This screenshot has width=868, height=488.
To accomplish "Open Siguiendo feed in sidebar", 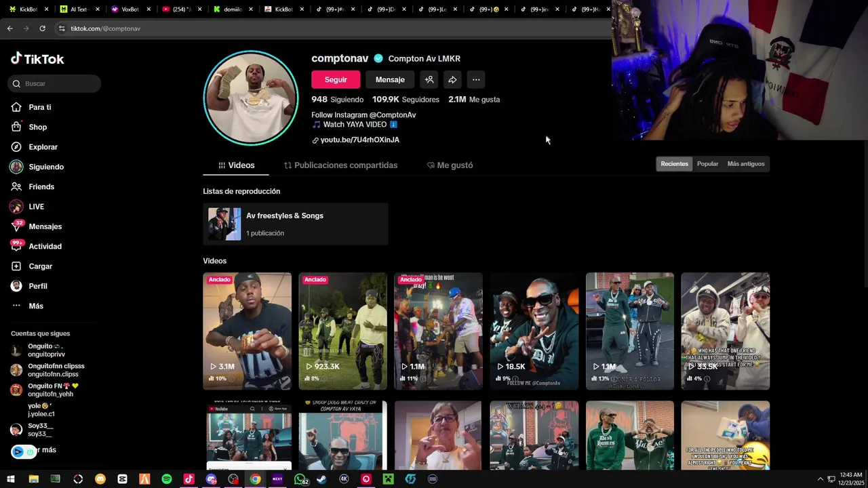I will (x=37, y=167).
